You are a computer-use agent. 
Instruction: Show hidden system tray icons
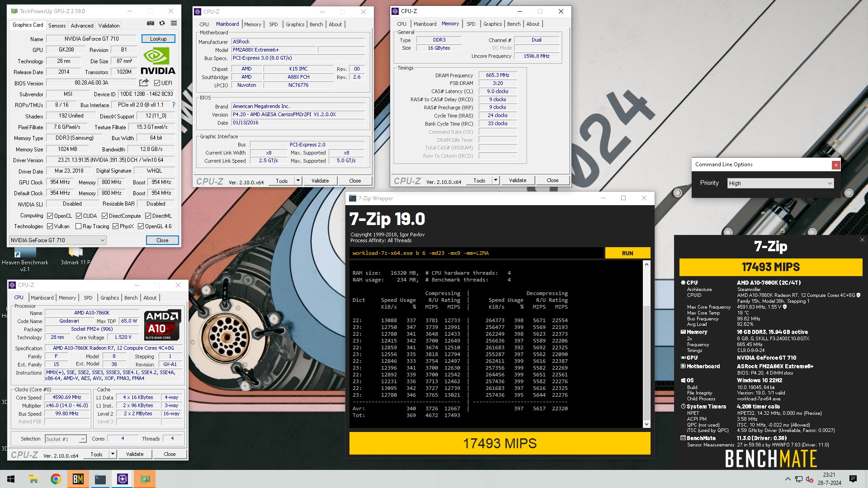coord(788,479)
